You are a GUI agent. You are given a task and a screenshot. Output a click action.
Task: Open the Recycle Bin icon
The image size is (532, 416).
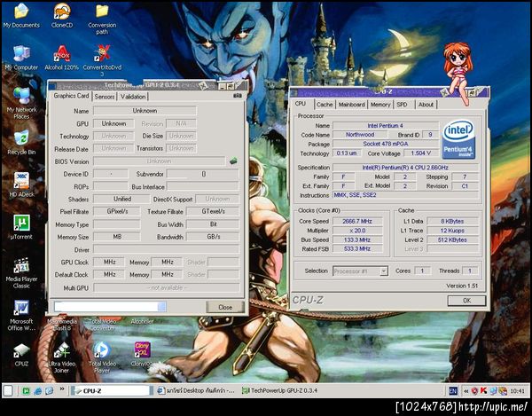click(21, 143)
